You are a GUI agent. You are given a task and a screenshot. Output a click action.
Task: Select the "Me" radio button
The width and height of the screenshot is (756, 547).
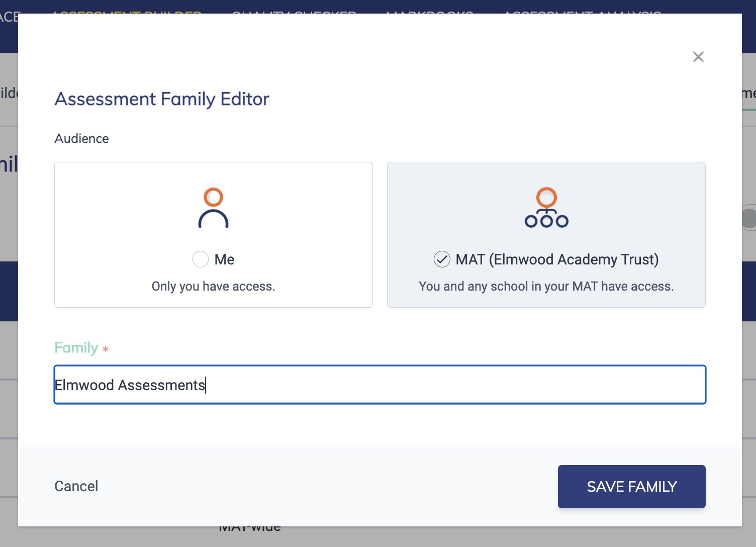coord(201,259)
